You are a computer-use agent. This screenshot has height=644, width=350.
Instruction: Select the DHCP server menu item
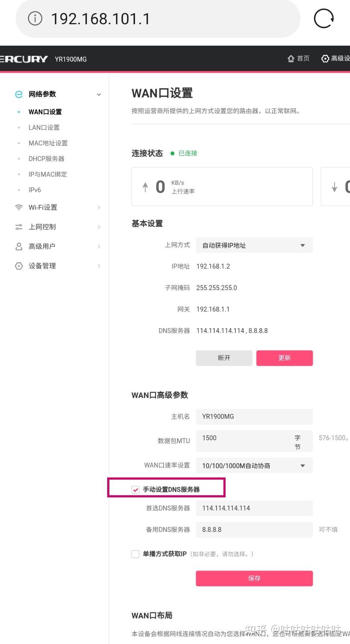coord(46,159)
